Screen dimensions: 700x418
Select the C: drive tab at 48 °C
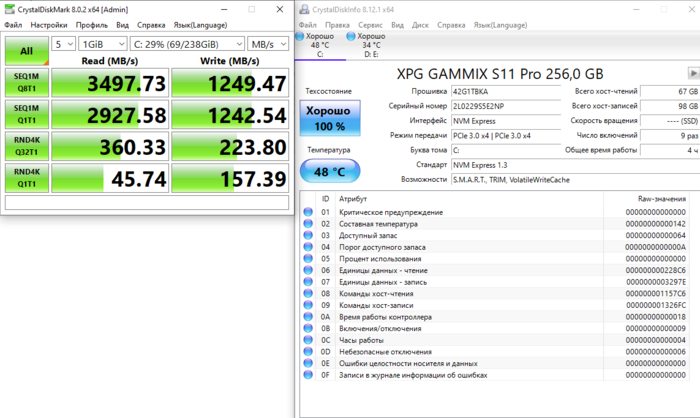click(x=320, y=45)
